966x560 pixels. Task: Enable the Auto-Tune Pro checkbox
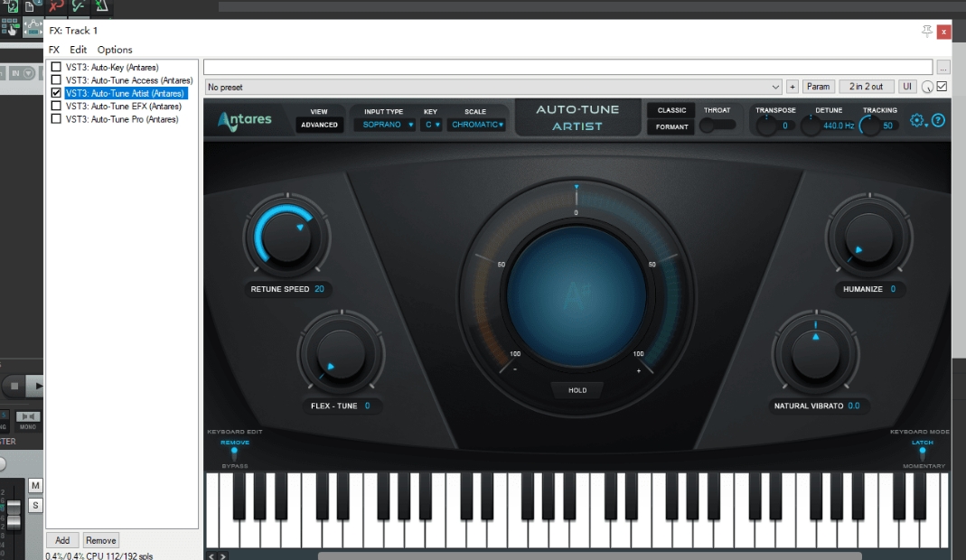pos(56,119)
